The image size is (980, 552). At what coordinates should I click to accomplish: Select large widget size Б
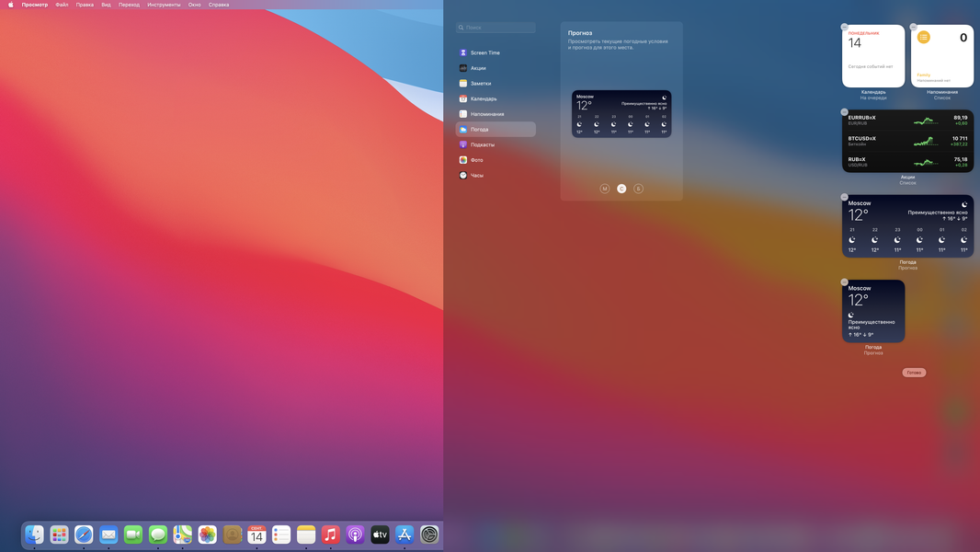(x=638, y=189)
